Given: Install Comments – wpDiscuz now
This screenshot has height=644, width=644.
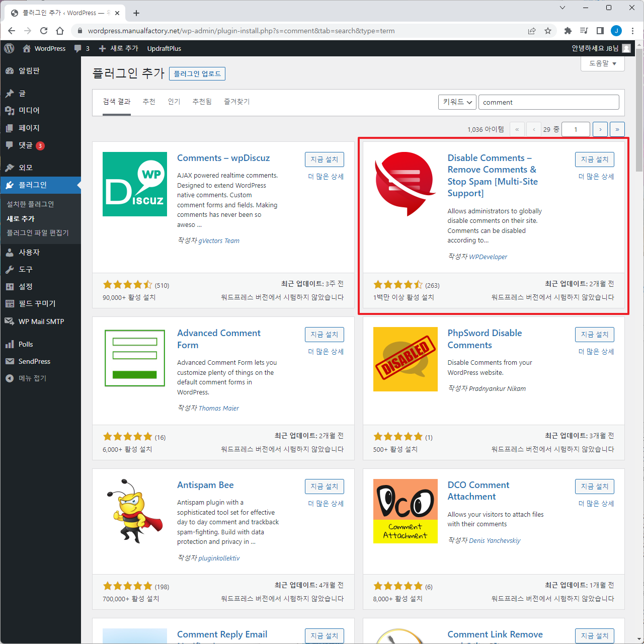Looking at the screenshot, I should pos(325,159).
